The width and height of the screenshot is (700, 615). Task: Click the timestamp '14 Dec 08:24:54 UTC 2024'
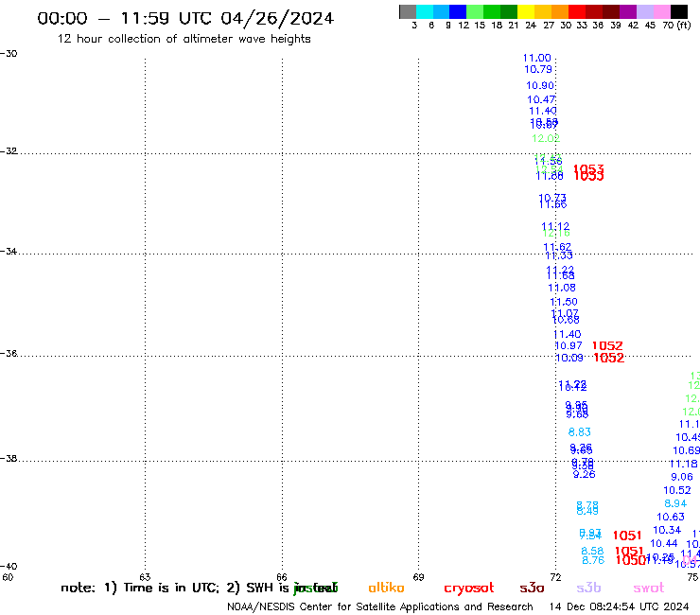click(619, 607)
